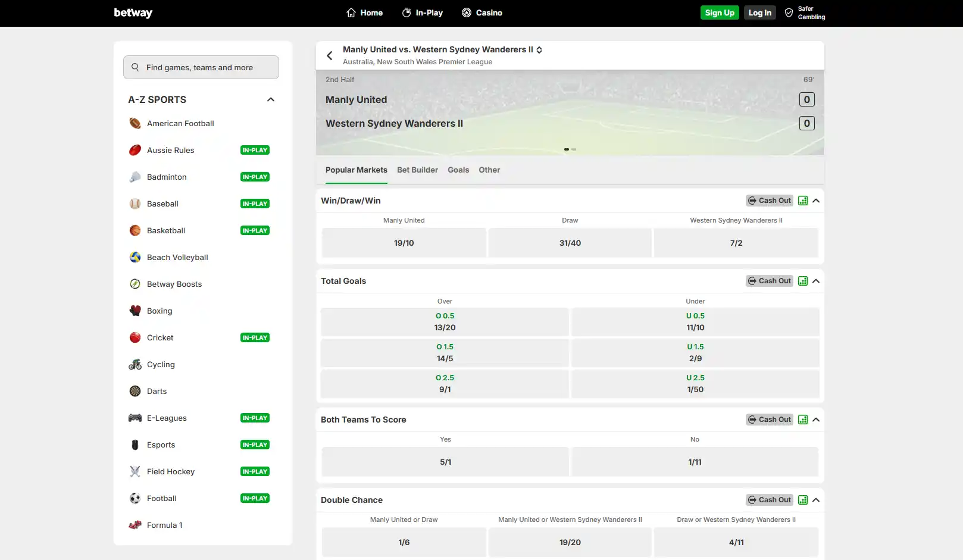Select the Football soccer ball icon

point(135,498)
